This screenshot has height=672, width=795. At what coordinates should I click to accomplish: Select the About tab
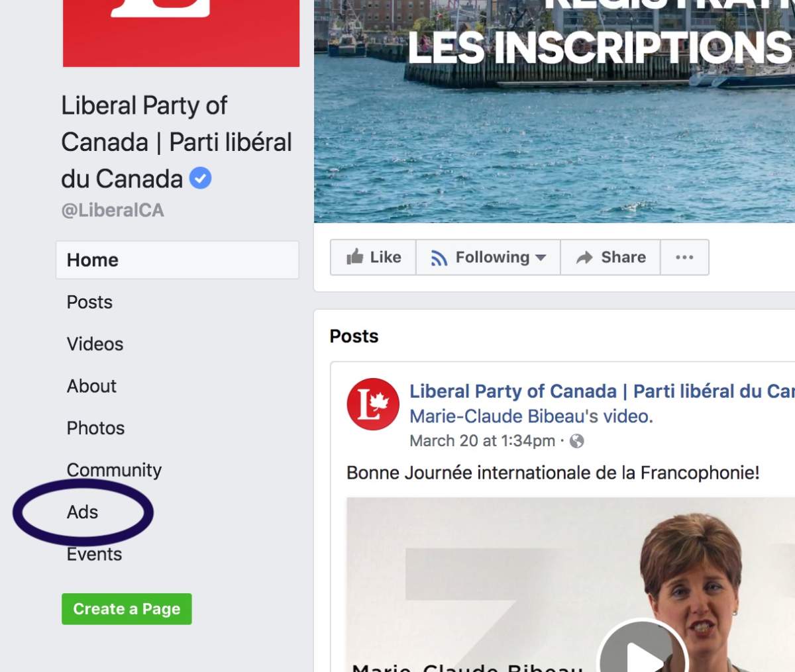(91, 386)
